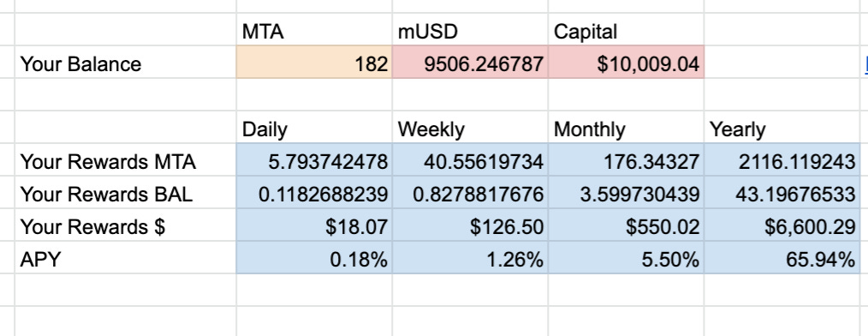Select the Daily header cell
This screenshot has height=336, width=868.
[314, 128]
